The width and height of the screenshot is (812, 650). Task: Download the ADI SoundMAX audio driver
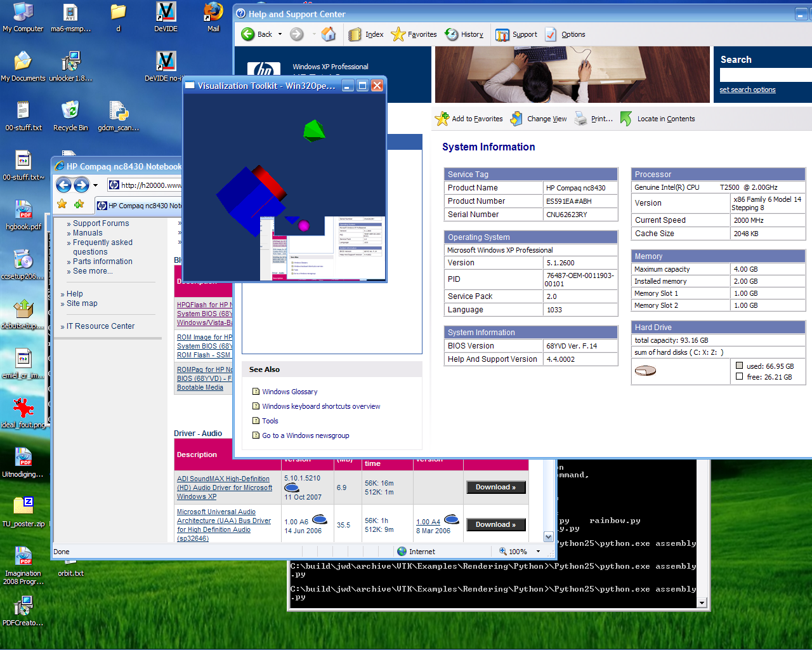pyautogui.click(x=496, y=487)
